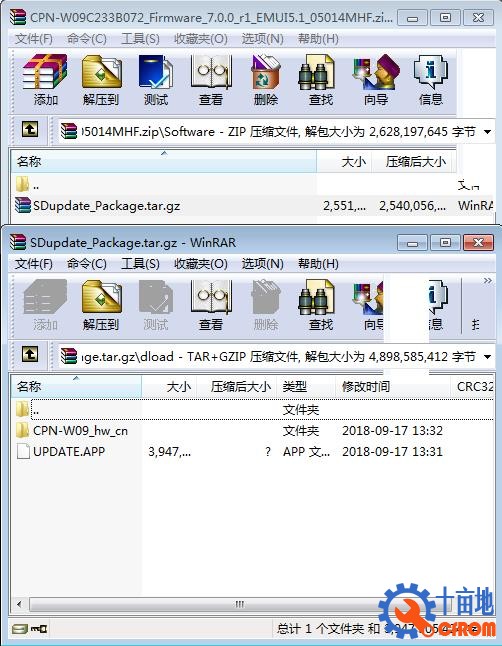Image resolution: width=502 pixels, height=646 pixels.
Task: Sort by 名称 column in SDupdate_Package window
Action: tap(76, 386)
